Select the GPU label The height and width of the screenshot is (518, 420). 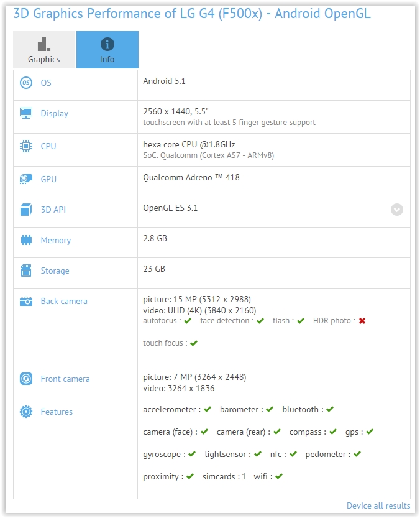click(48, 179)
